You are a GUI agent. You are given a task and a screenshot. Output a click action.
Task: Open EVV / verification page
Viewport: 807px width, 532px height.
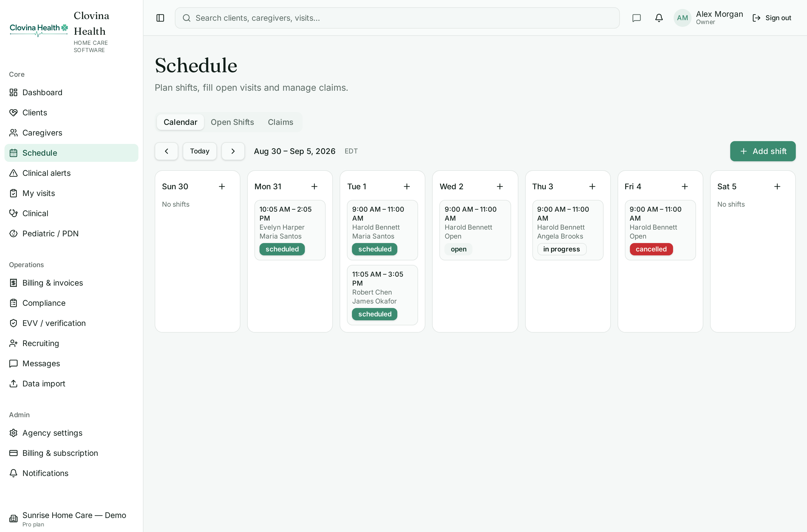(71, 323)
